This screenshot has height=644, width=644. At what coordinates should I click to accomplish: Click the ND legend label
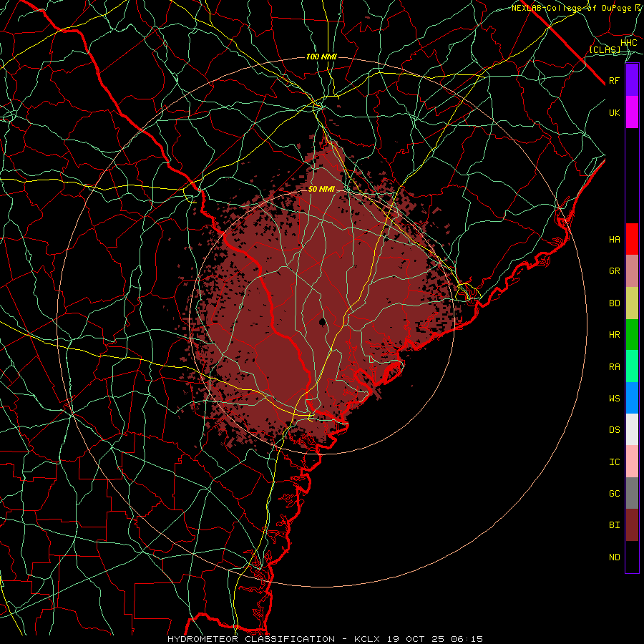point(614,557)
